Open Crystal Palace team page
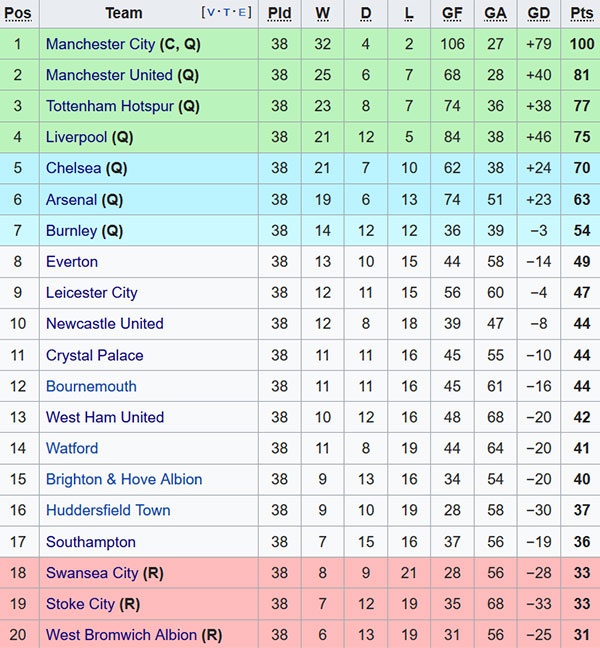This screenshot has height=648, width=600. point(94,355)
